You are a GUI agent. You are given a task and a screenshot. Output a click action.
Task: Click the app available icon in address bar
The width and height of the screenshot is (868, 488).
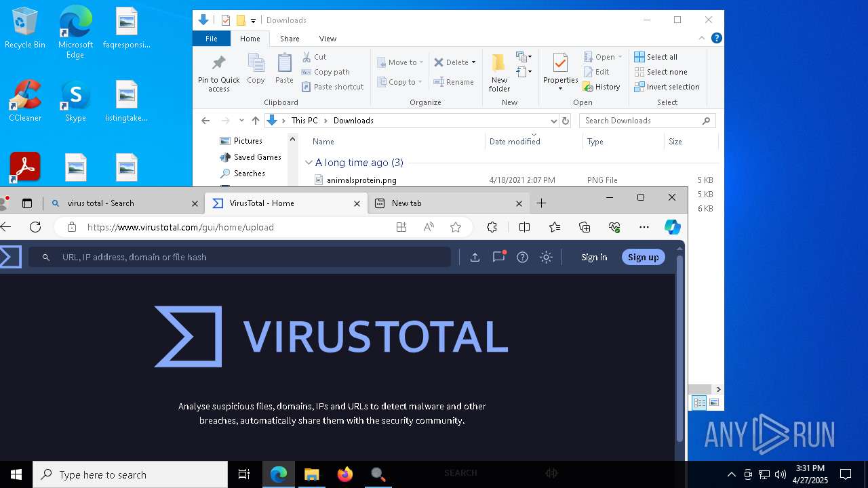click(401, 227)
